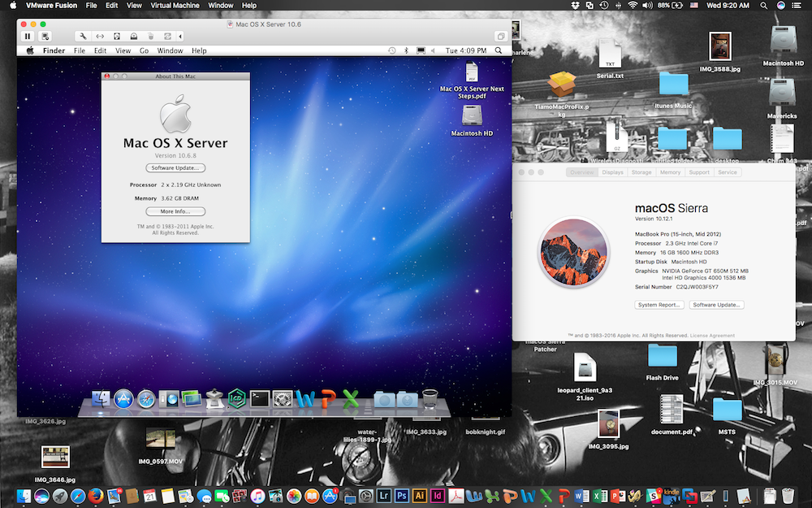This screenshot has width=812, height=508.
Task: Open the License Agreement link
Action: pos(712,335)
